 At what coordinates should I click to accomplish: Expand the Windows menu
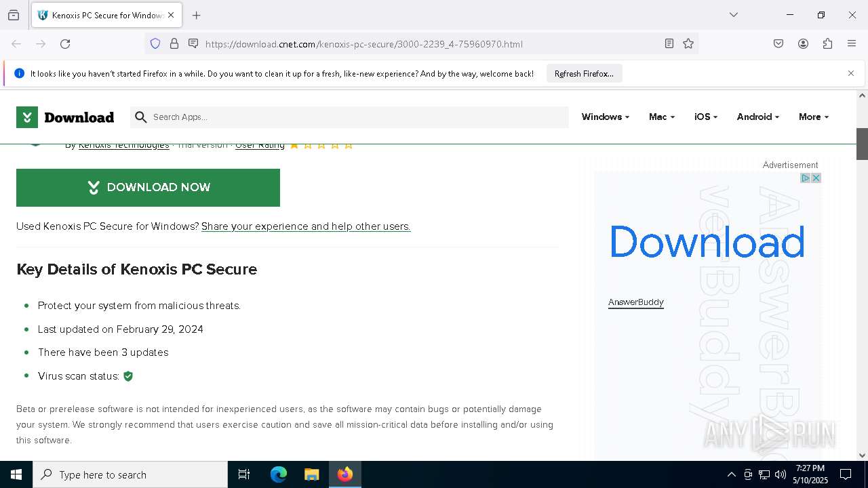(605, 117)
